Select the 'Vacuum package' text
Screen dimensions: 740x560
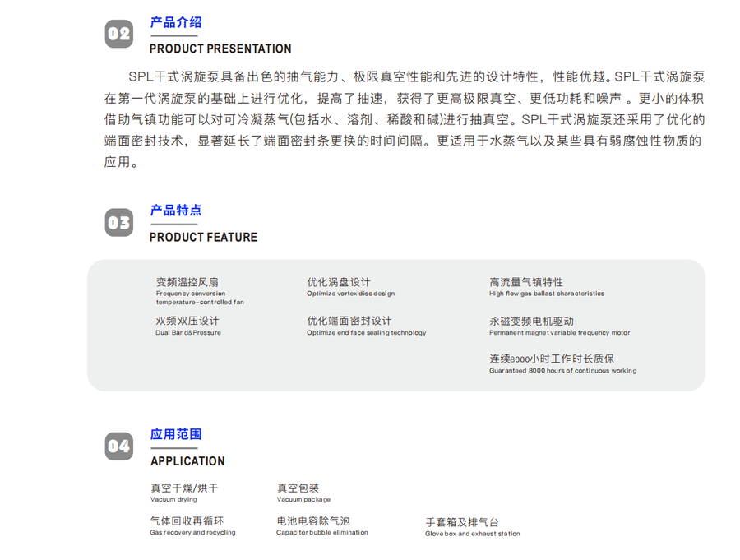coord(303,500)
